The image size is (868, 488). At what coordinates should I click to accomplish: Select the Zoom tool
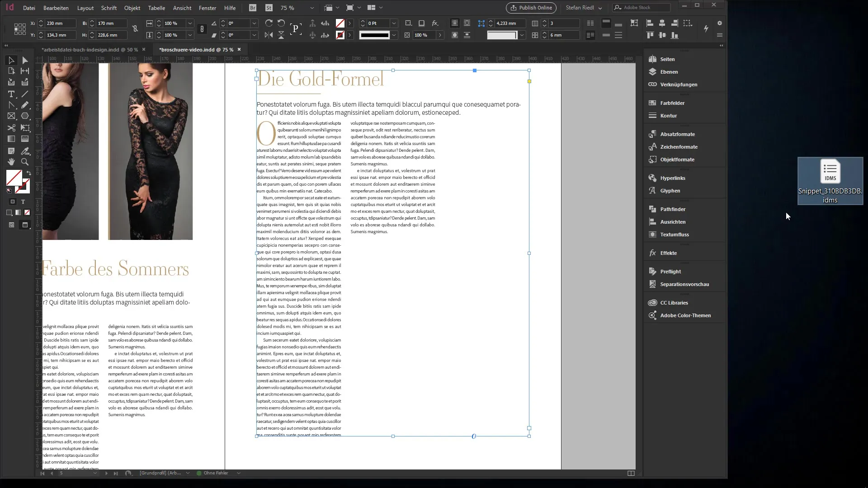tap(25, 162)
